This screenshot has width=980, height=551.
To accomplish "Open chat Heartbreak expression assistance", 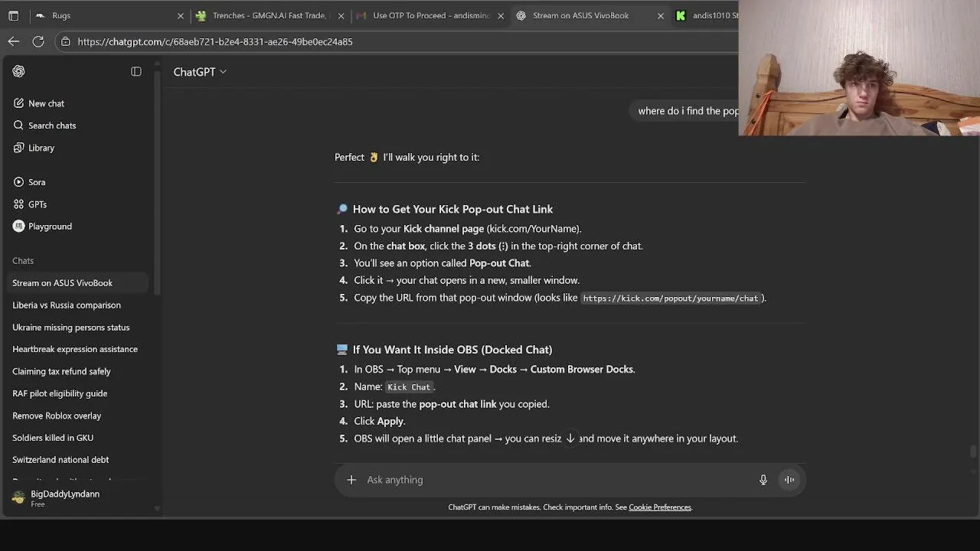I will [x=77, y=349].
